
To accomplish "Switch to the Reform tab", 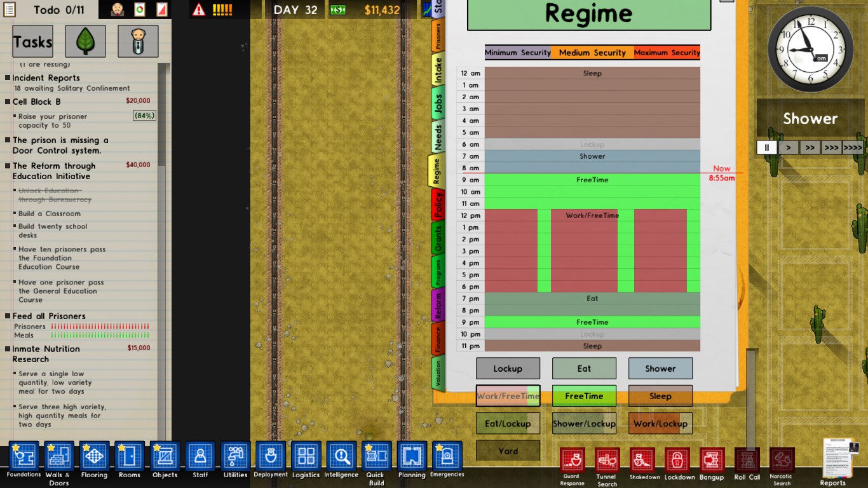I will coord(438,306).
